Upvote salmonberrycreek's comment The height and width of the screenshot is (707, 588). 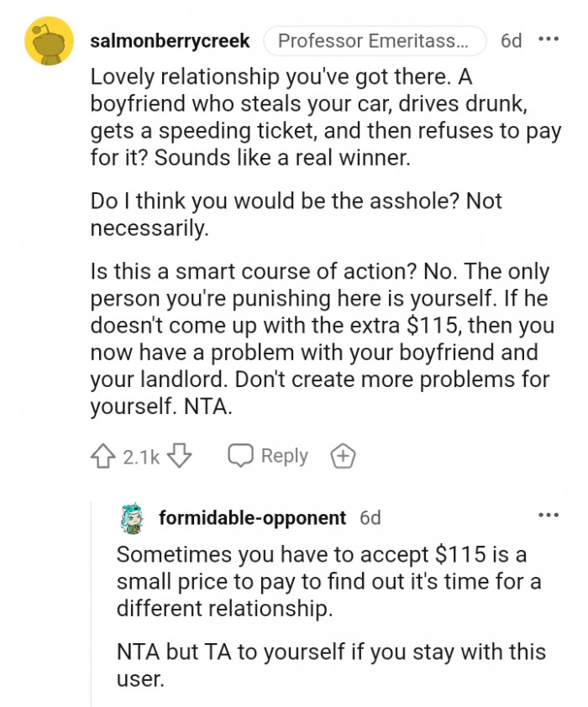(x=102, y=457)
